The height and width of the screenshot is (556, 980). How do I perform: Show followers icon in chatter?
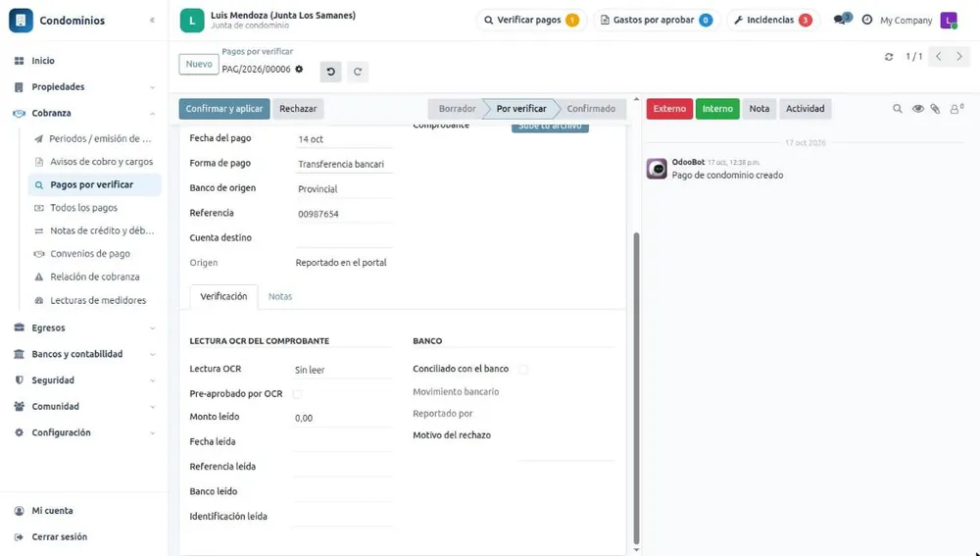(x=956, y=109)
